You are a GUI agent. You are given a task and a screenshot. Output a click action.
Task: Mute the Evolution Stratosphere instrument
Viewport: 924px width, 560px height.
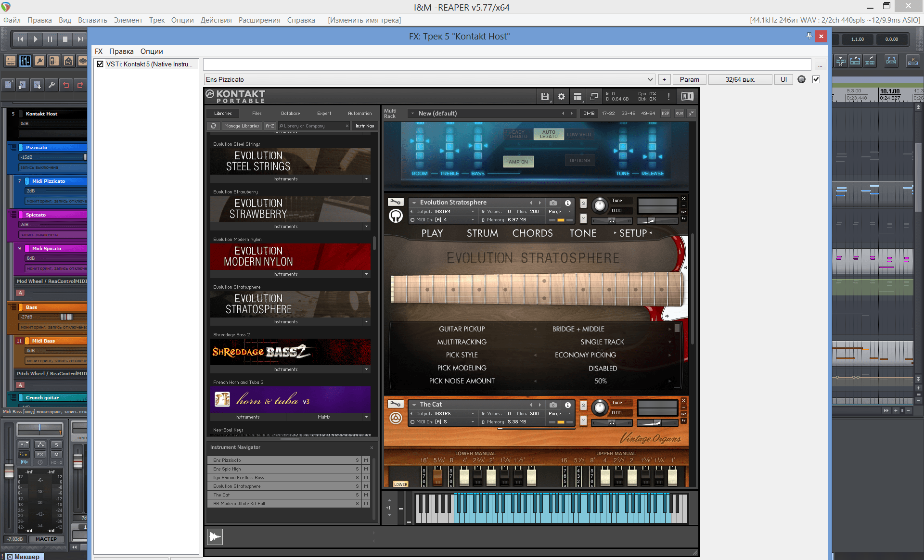[x=583, y=219]
